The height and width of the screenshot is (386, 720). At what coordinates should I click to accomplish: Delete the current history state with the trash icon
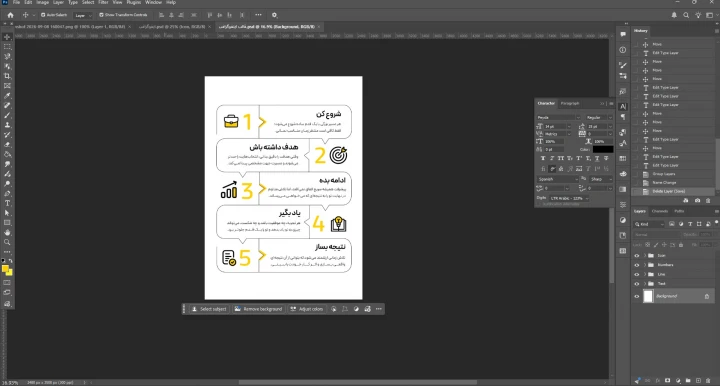(x=708, y=201)
